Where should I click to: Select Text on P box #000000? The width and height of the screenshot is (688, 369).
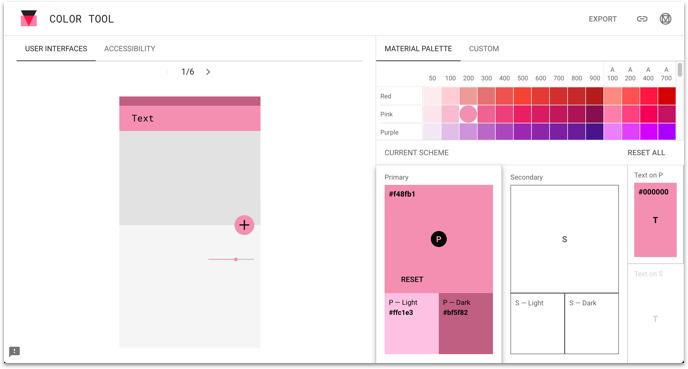[655, 220]
